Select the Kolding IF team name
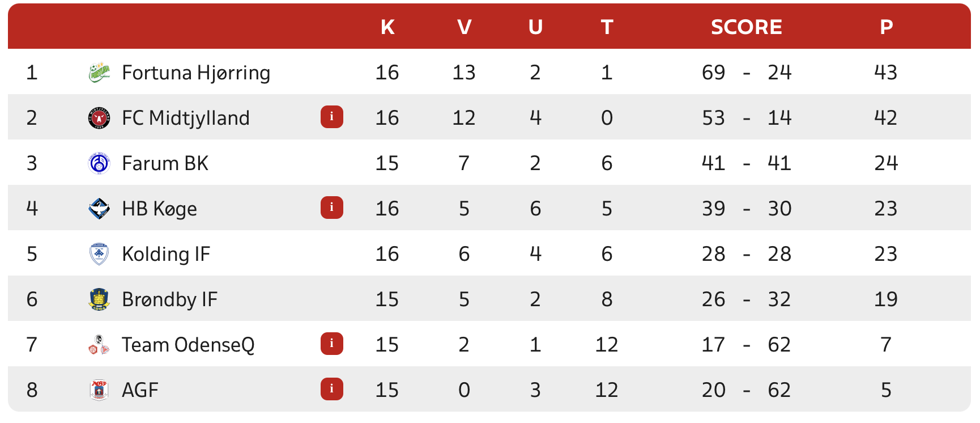980x423 pixels. tap(166, 254)
